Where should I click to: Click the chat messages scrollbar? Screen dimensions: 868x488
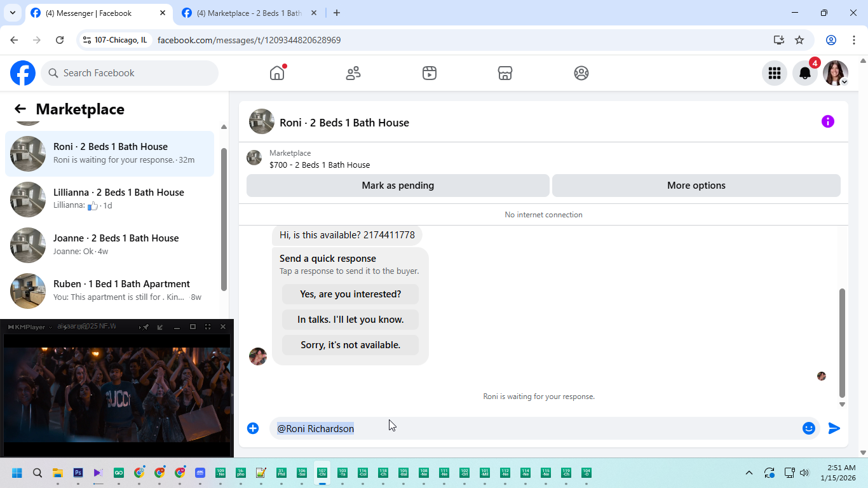point(843,343)
